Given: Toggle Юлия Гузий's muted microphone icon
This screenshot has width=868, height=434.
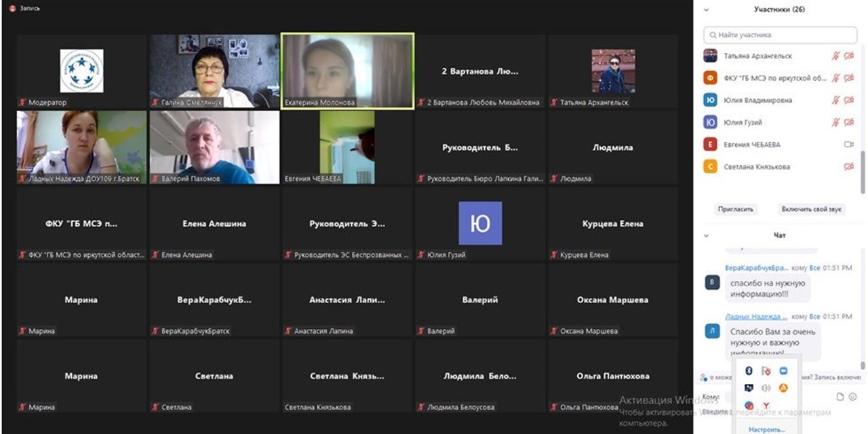Looking at the screenshot, I should coord(836,123).
